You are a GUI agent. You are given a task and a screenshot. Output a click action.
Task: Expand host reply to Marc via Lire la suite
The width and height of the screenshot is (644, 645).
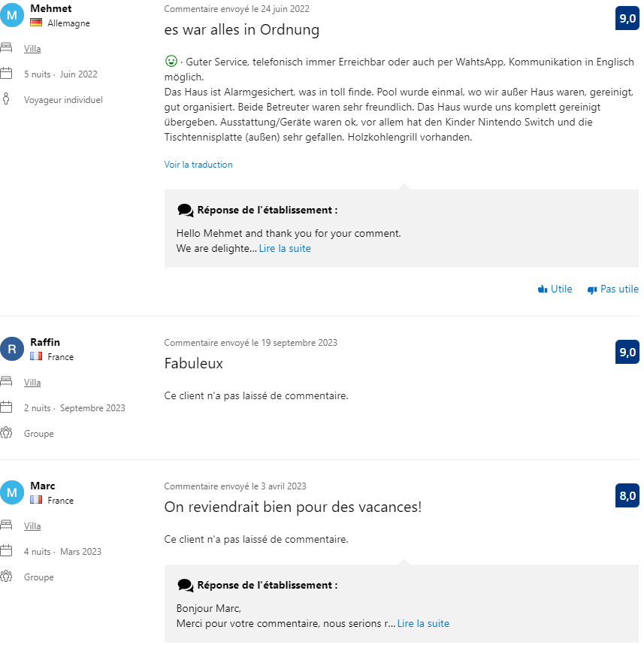pos(423,623)
